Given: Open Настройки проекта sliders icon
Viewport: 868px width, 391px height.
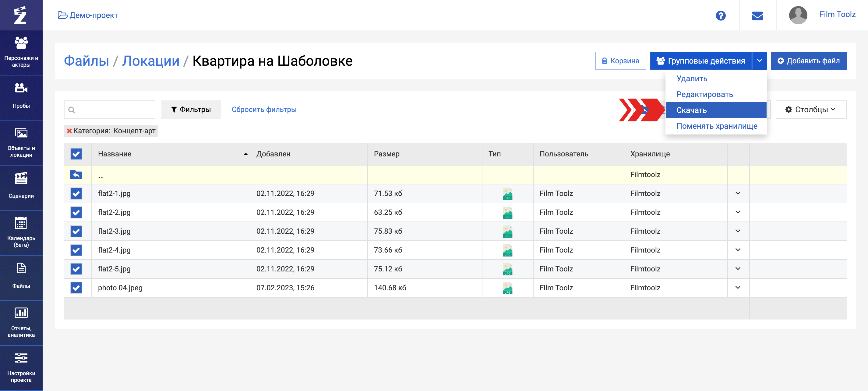Looking at the screenshot, I should [21, 367].
